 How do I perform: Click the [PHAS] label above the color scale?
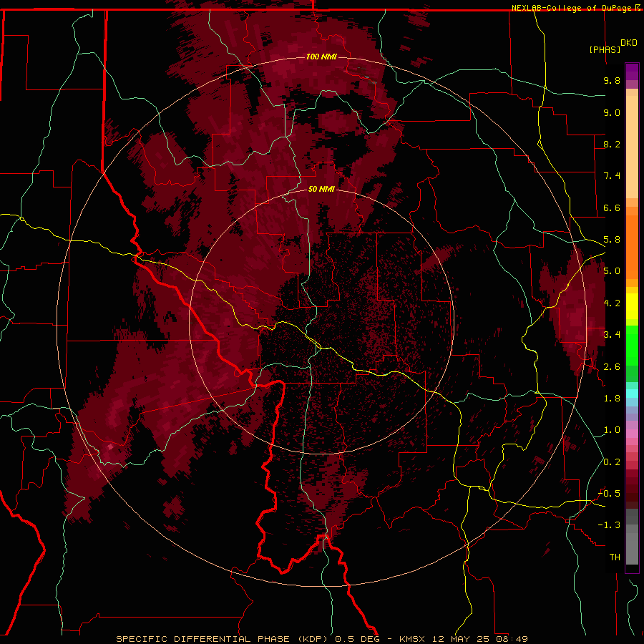[605, 49]
